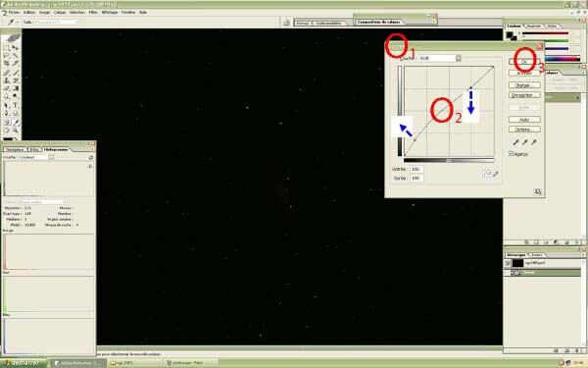
Task: Choose the point-curve edit mode icon
Action: tap(487, 174)
